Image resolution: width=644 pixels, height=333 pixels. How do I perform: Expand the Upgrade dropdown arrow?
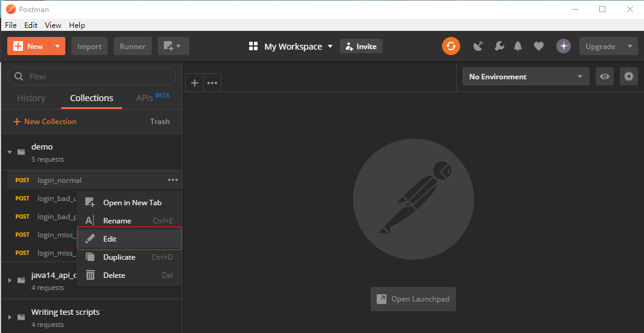pos(630,46)
